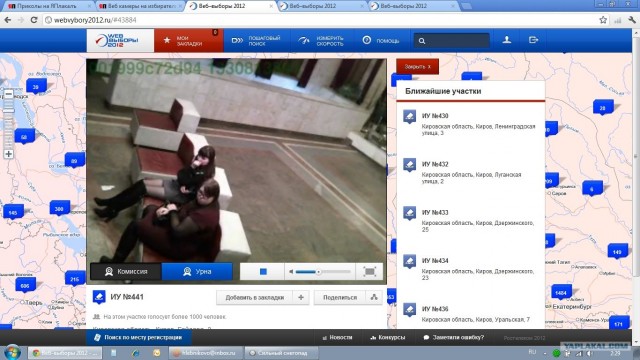This screenshot has width=640, height=360.
Task: Click station header ИУ №441 icon
Action: [x=99, y=297]
